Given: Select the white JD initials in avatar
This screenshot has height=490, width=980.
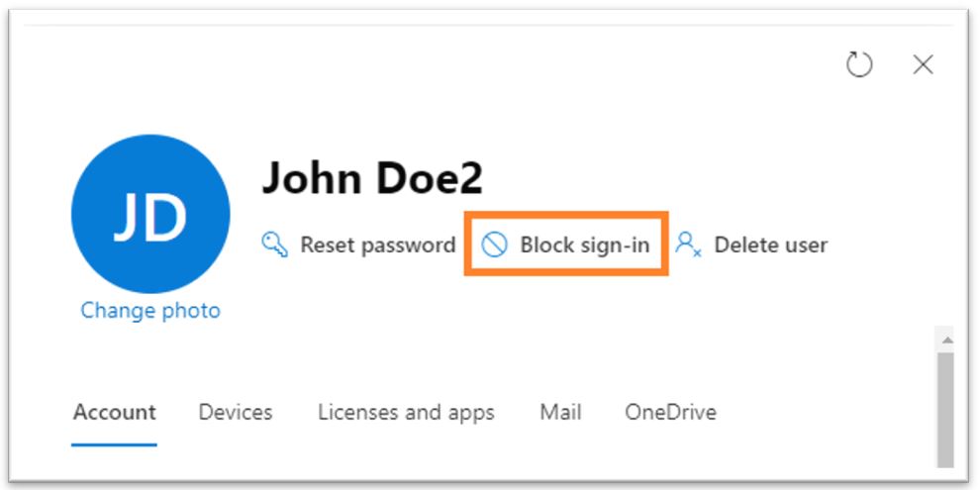Looking at the screenshot, I should click(150, 216).
